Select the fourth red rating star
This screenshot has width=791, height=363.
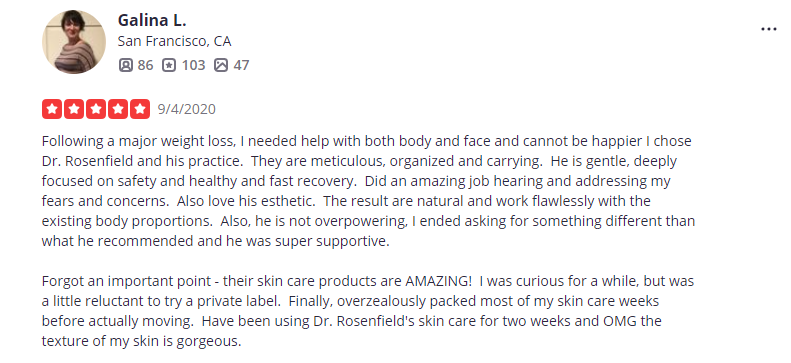[118, 109]
